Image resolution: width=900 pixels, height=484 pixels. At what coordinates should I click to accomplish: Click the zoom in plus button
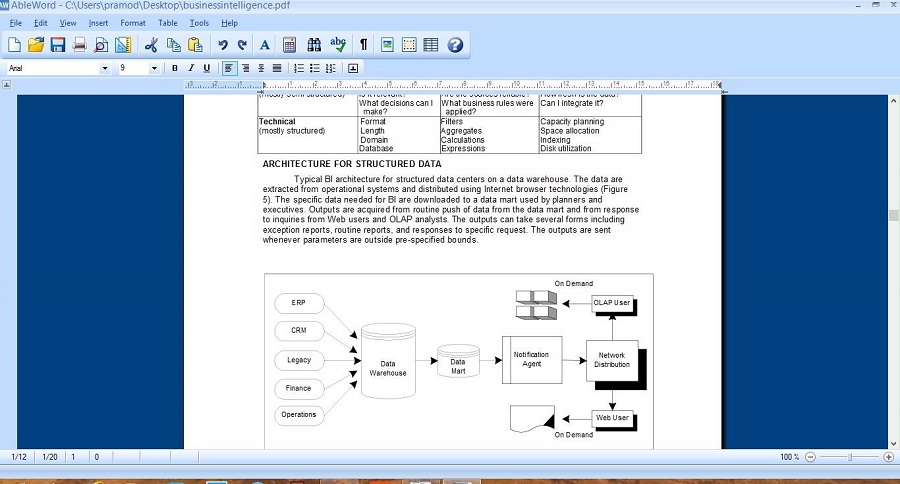click(x=889, y=457)
